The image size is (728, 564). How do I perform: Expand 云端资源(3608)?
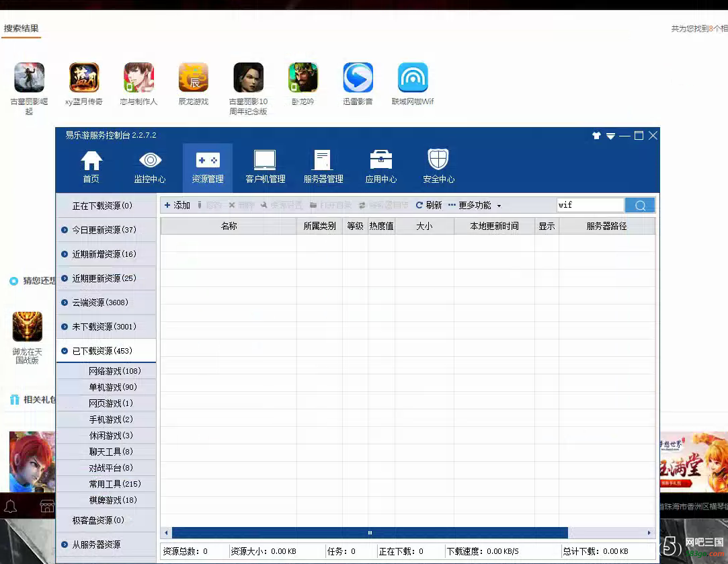coord(106,303)
